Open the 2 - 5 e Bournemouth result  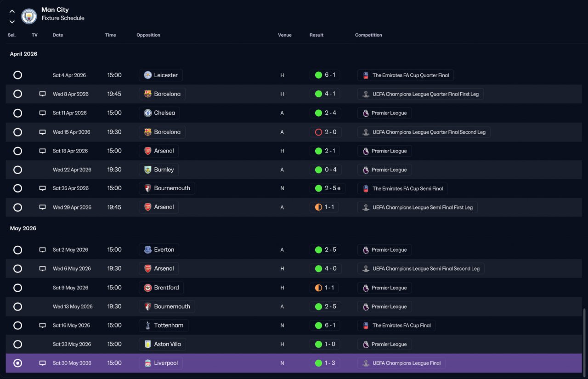pyautogui.click(x=328, y=188)
